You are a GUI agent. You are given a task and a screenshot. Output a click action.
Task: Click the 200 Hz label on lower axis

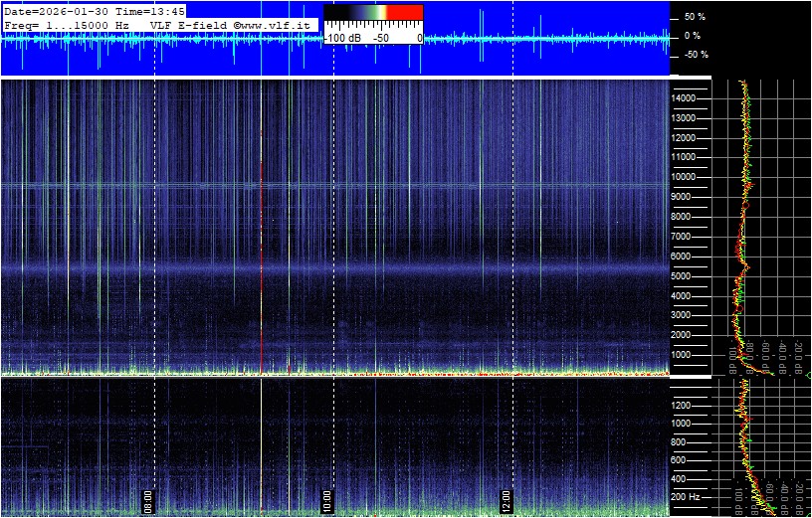[x=687, y=496]
